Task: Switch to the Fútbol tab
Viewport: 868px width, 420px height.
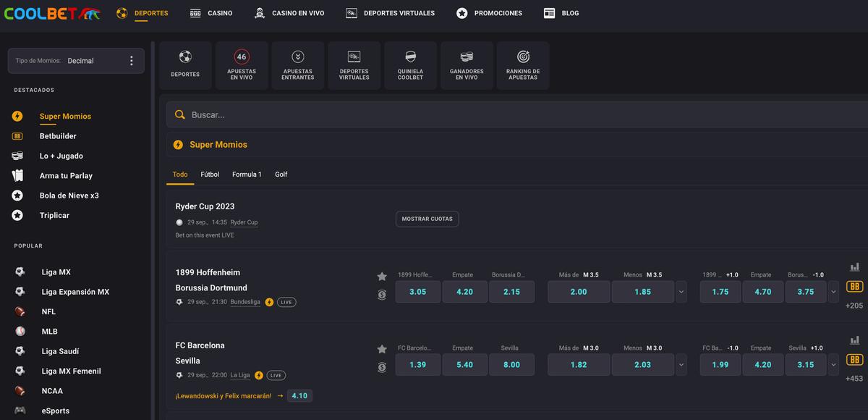Action: [x=210, y=175]
